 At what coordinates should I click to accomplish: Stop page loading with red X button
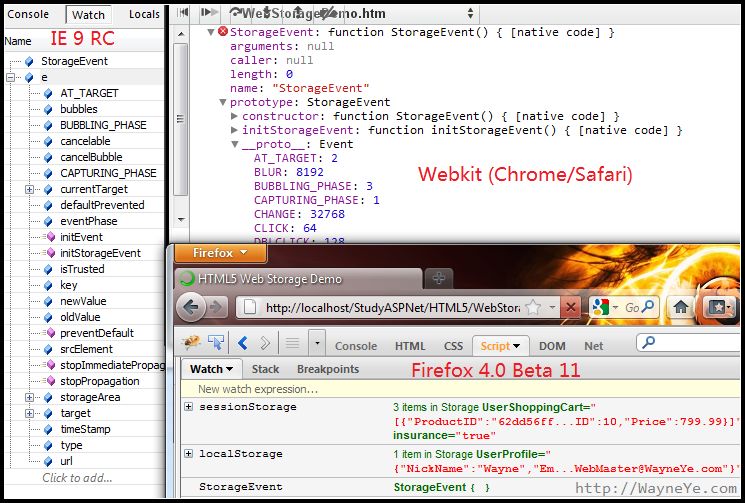click(x=571, y=308)
